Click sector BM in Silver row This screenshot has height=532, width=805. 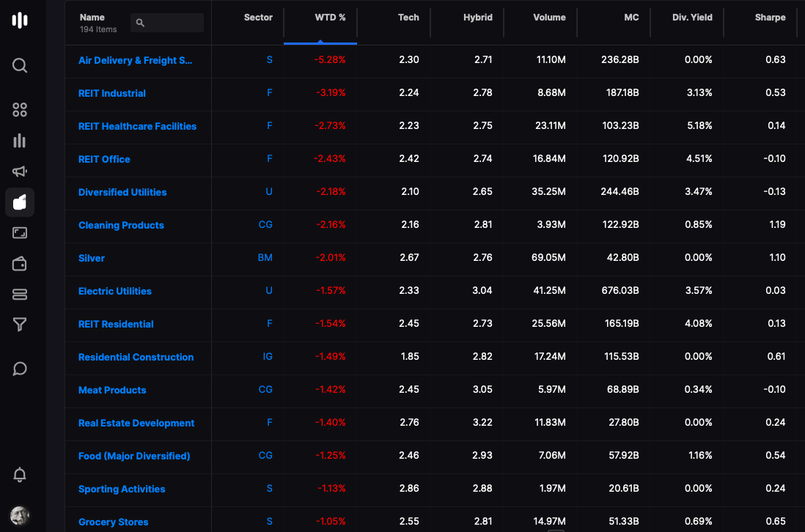pos(265,257)
